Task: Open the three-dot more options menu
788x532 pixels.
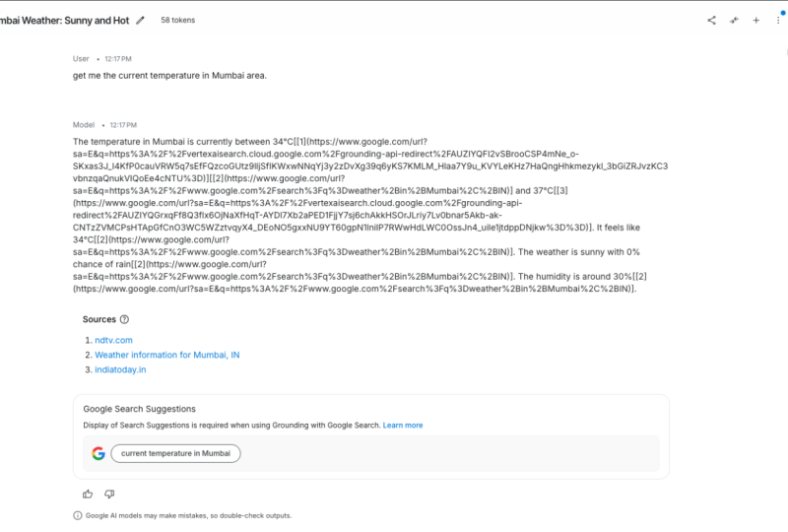Action: click(778, 20)
